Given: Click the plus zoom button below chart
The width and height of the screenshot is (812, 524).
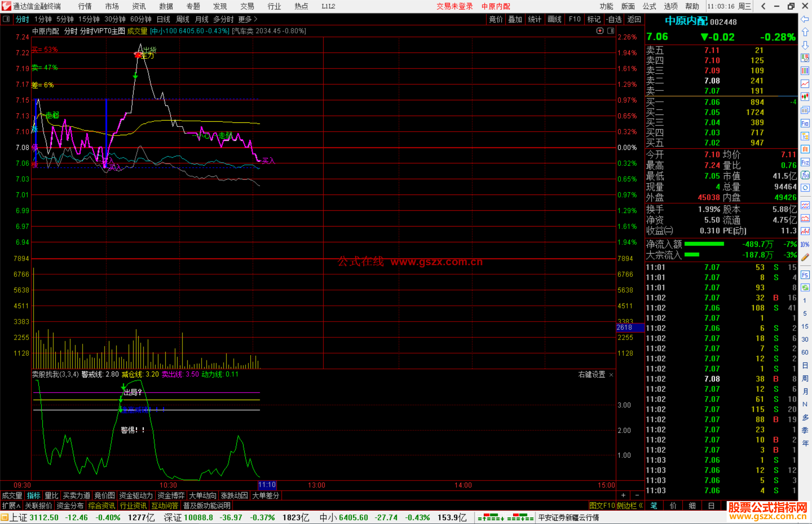Looking at the screenshot, I should pos(623,495).
